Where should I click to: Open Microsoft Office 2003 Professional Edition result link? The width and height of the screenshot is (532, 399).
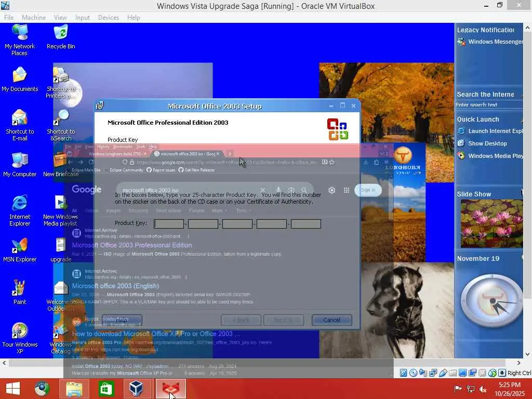(131, 245)
